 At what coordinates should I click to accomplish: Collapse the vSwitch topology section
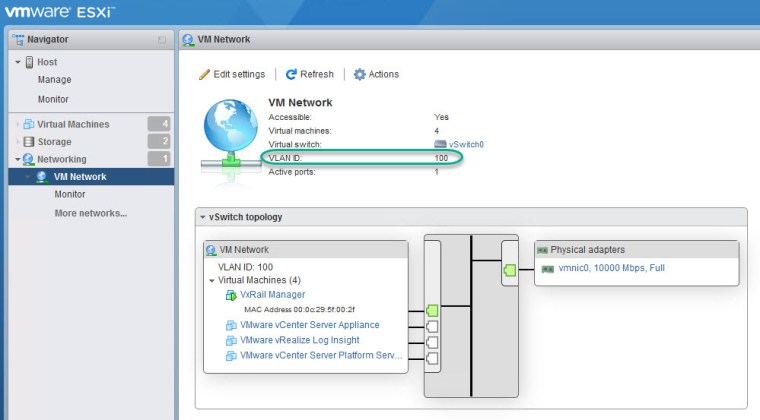pos(201,217)
